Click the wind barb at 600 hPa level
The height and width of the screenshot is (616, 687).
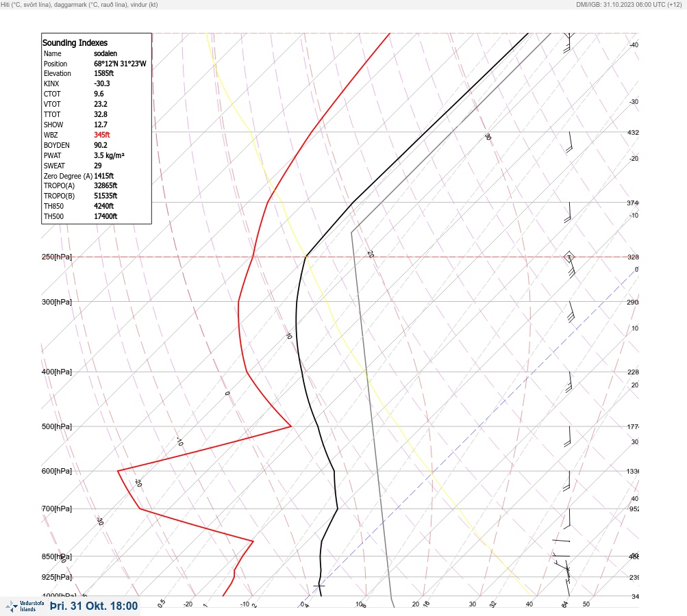coord(567,481)
